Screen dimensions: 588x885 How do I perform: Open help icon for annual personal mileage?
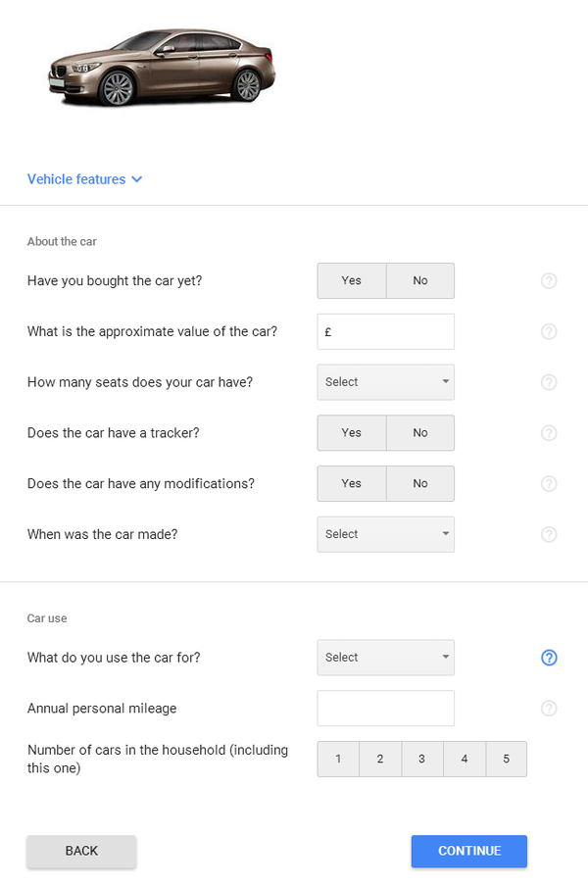549,709
